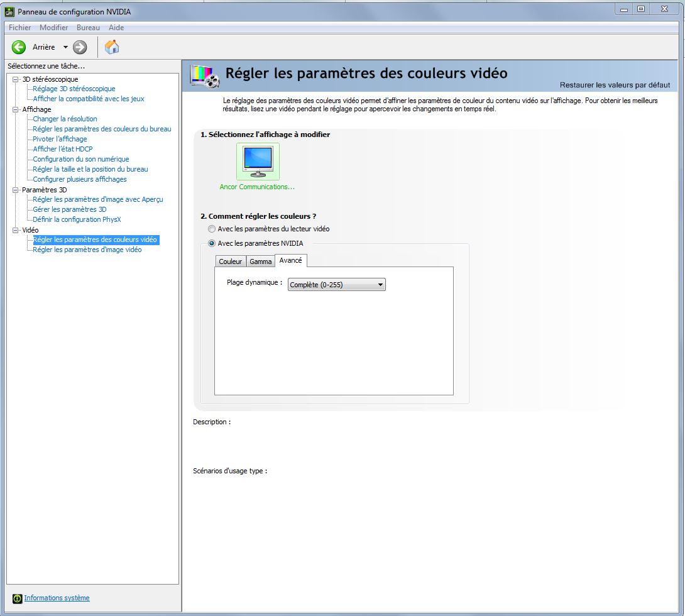Select the Avancé tab

tap(290, 260)
